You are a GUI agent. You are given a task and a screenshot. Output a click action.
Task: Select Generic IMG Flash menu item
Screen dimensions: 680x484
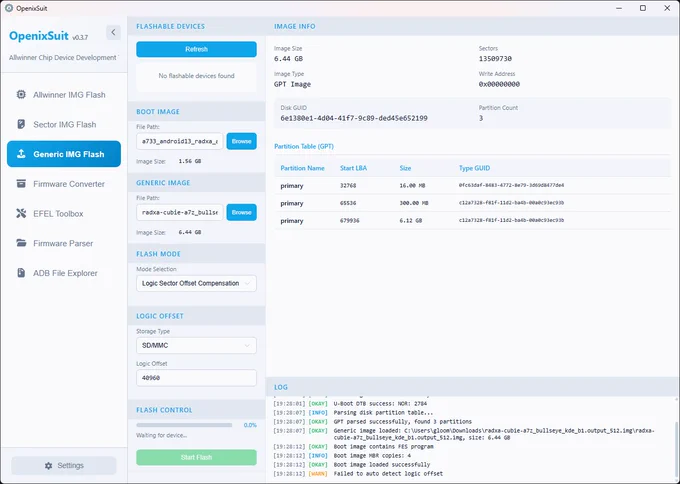pyautogui.click(x=64, y=154)
